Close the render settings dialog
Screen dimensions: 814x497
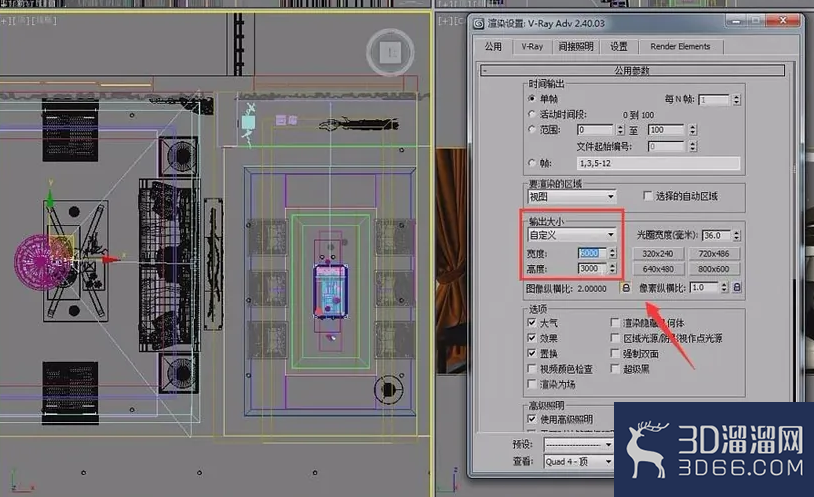(783, 20)
